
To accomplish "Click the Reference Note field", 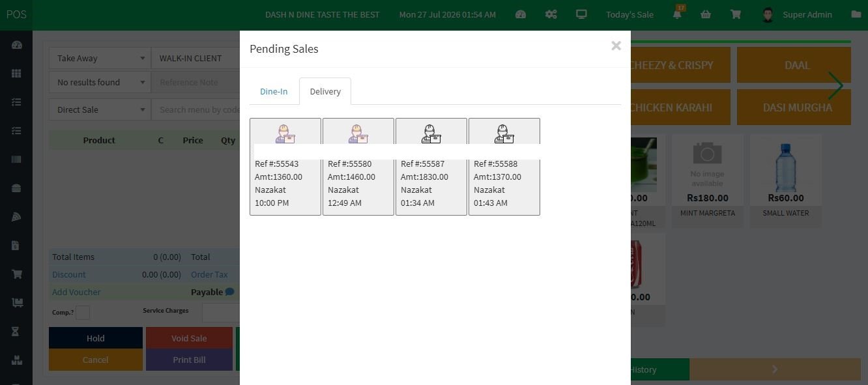I will tap(195, 82).
